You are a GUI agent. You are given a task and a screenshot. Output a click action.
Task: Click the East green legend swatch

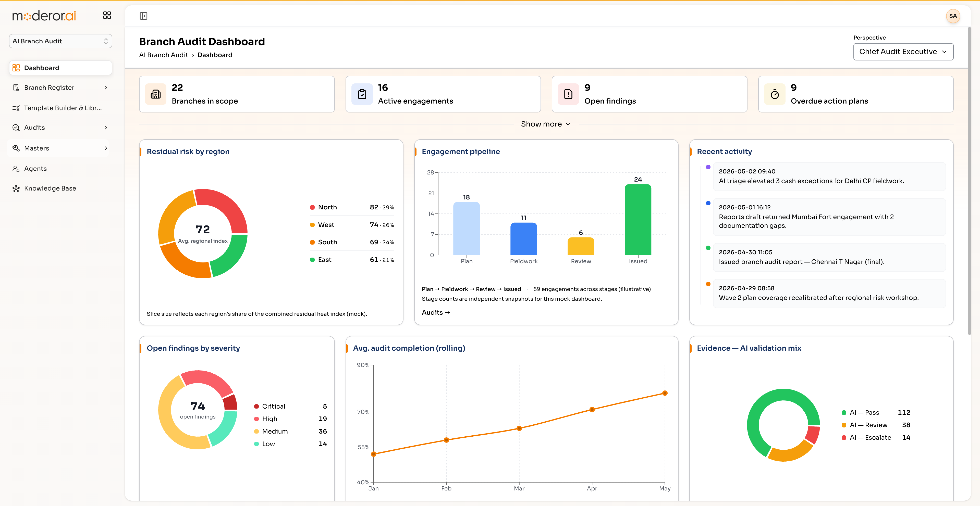pos(312,260)
